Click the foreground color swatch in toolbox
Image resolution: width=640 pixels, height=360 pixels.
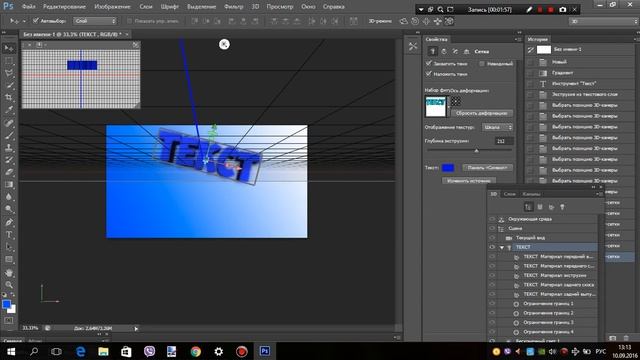click(x=6, y=304)
